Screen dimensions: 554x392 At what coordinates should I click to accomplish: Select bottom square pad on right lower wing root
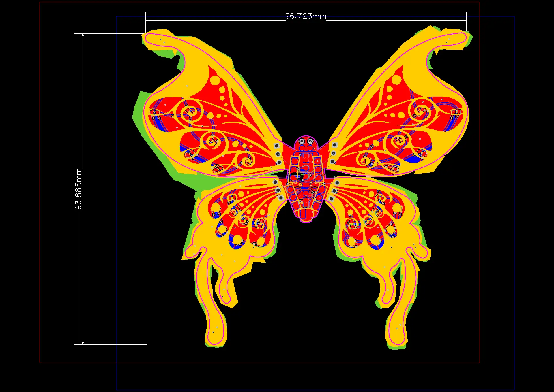point(331,199)
